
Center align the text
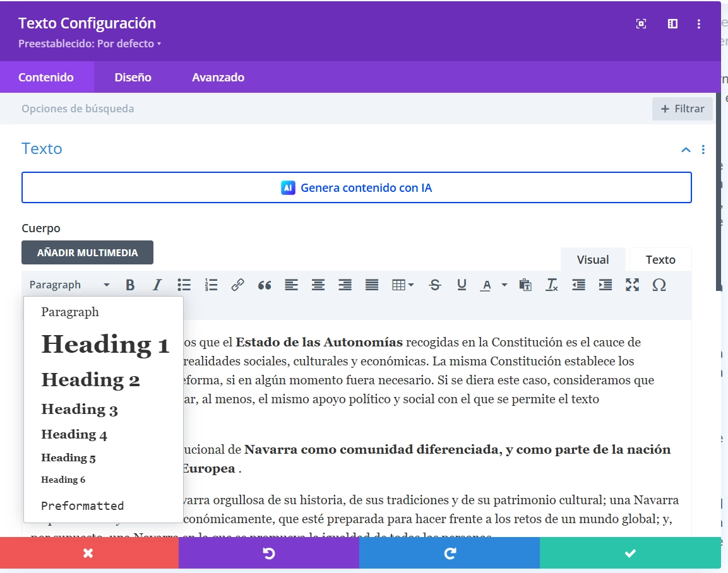[x=318, y=285]
